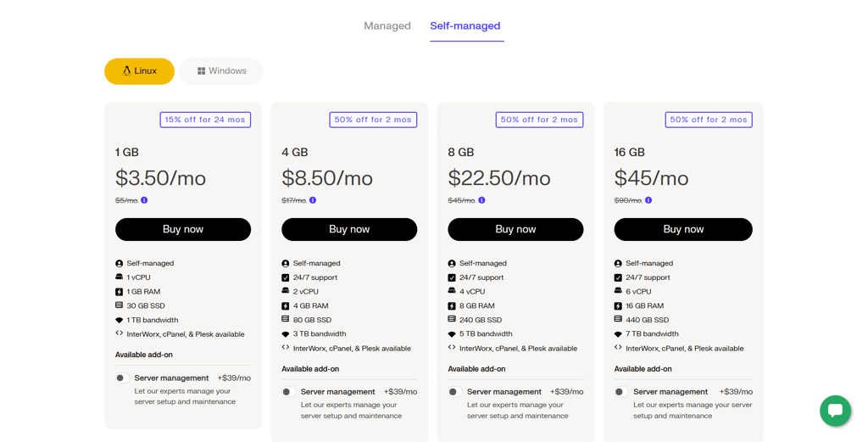The width and height of the screenshot is (868, 442).
Task: Click the 2 vCPU icon
Action: [285, 291]
